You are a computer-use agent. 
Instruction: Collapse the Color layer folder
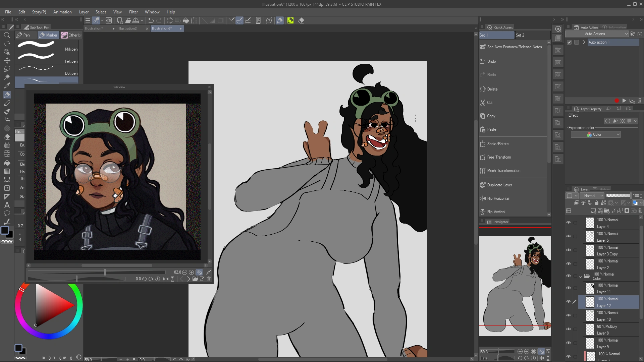click(581, 276)
